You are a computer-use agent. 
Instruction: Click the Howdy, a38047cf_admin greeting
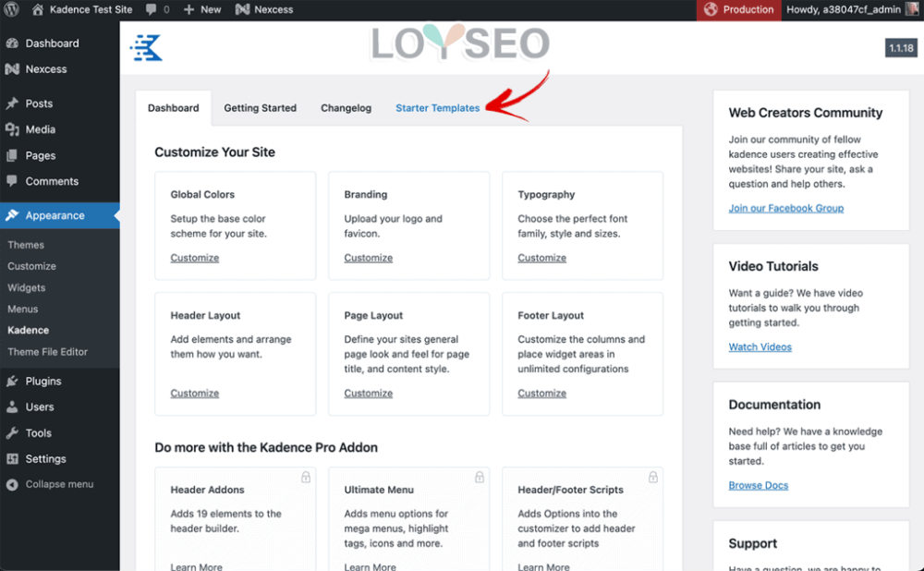tap(844, 9)
